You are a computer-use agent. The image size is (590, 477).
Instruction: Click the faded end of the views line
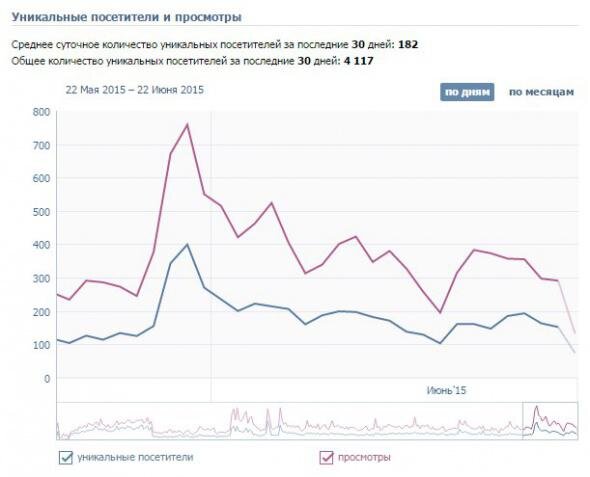567,307
